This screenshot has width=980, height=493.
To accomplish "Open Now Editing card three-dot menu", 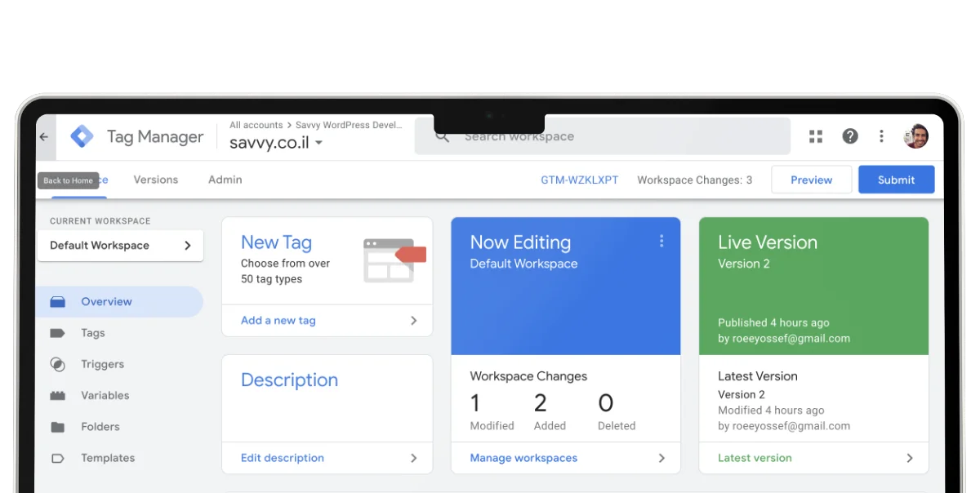I will point(661,241).
